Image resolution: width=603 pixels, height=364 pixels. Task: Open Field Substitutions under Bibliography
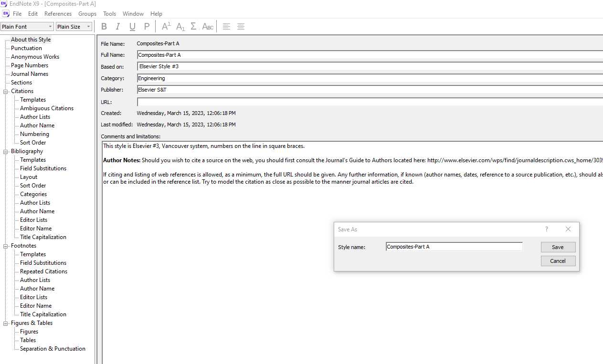coord(43,168)
